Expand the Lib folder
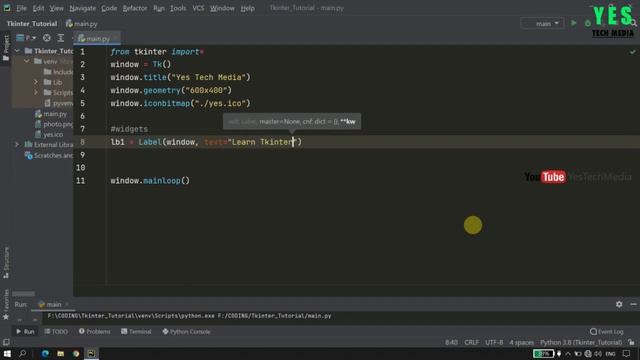Image resolution: width=640 pixels, height=360 pixels. click(36, 82)
